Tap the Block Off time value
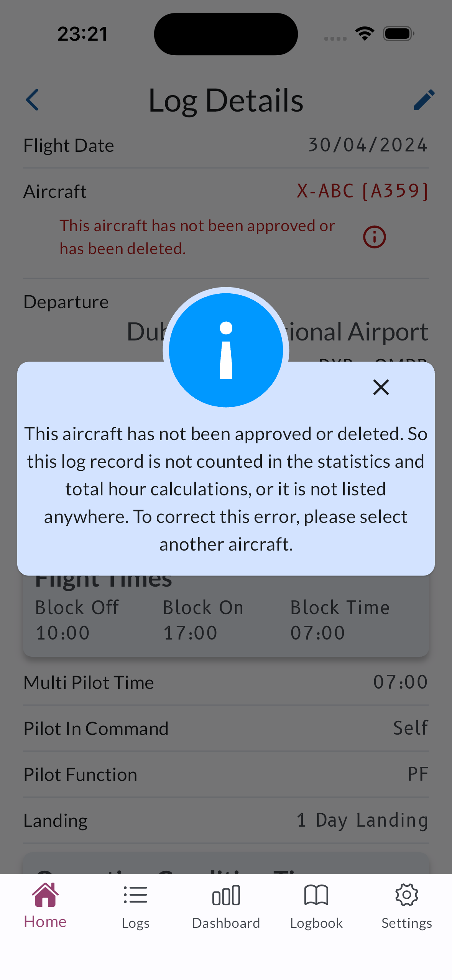 pyautogui.click(x=63, y=633)
